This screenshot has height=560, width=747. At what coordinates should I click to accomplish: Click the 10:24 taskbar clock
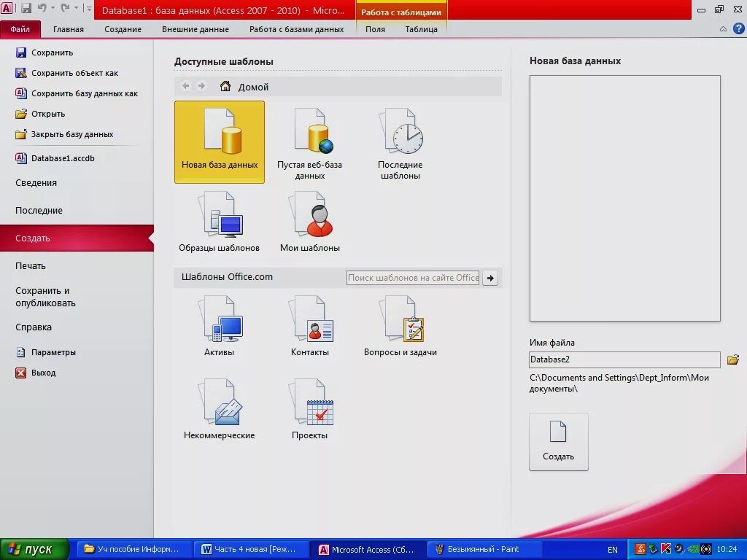point(727,550)
